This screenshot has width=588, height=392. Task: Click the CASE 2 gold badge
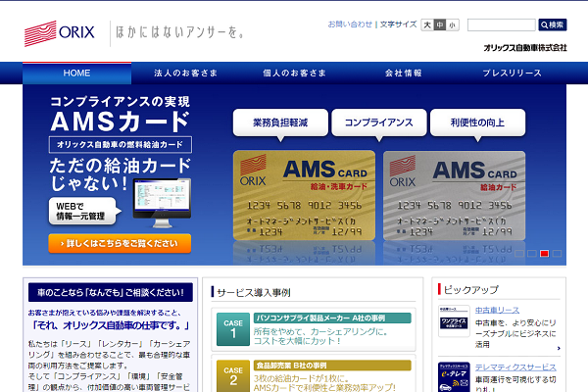233,376
